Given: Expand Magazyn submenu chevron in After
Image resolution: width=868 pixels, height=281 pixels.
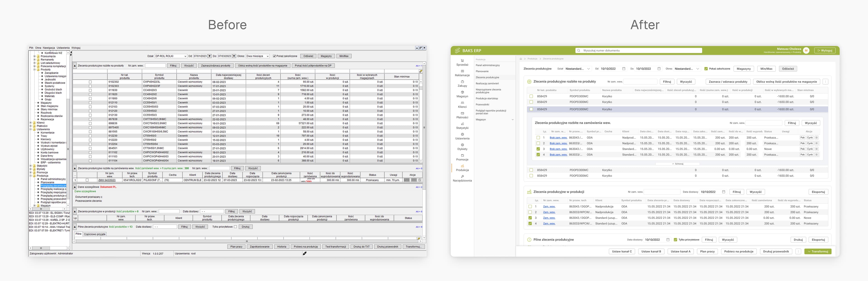Looking at the screenshot, I should point(512,120).
